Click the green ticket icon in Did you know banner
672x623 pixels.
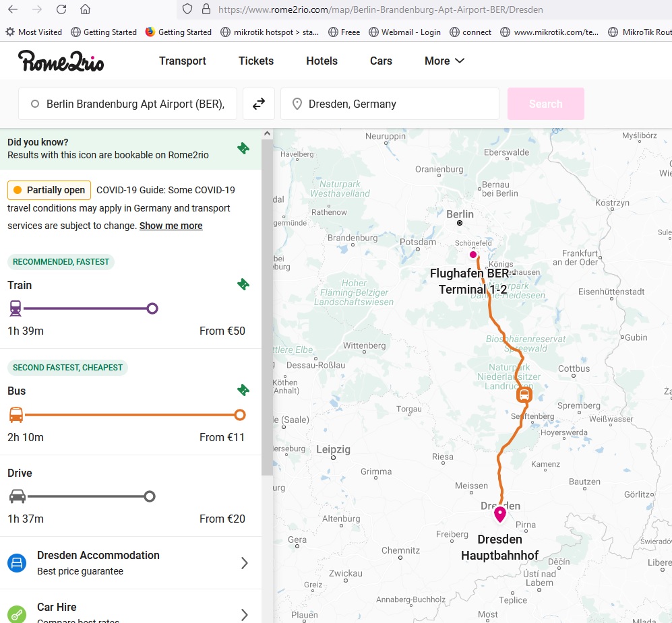243,148
